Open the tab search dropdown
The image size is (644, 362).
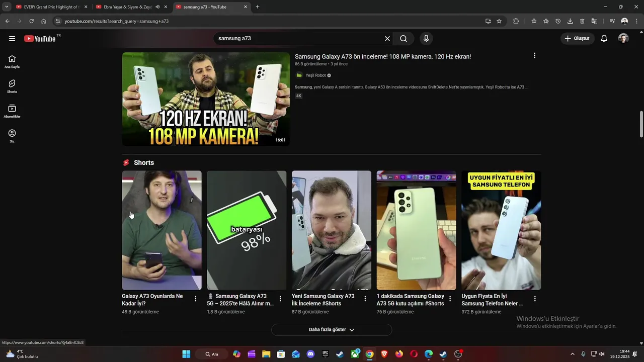[x=6, y=7]
